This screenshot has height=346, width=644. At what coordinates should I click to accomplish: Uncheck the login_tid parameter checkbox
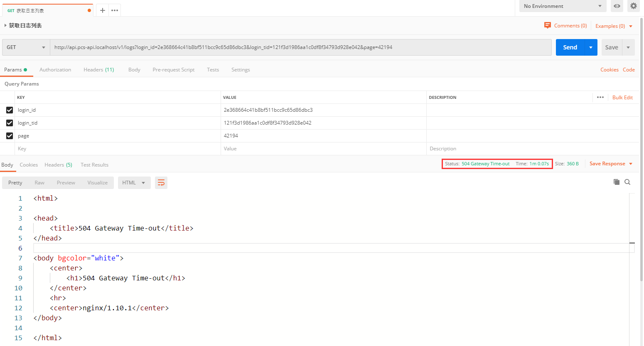(10, 123)
